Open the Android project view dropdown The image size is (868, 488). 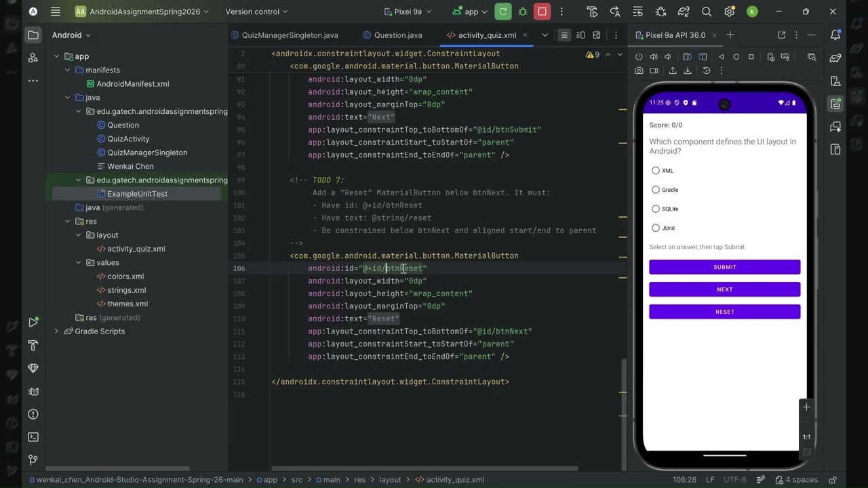click(71, 35)
